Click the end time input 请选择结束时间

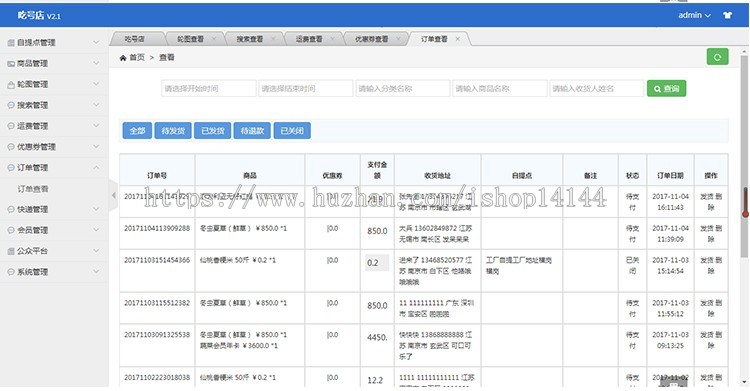pyautogui.click(x=306, y=89)
